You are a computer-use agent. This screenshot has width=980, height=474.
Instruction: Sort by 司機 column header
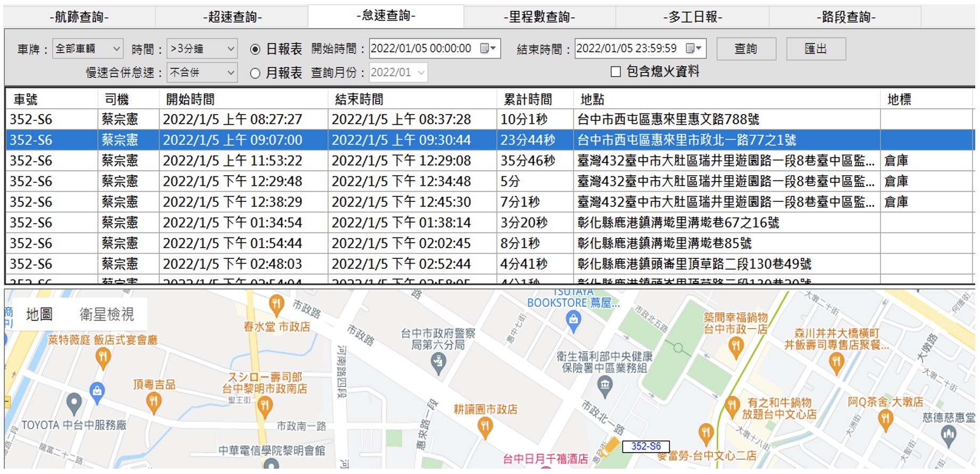[129, 100]
